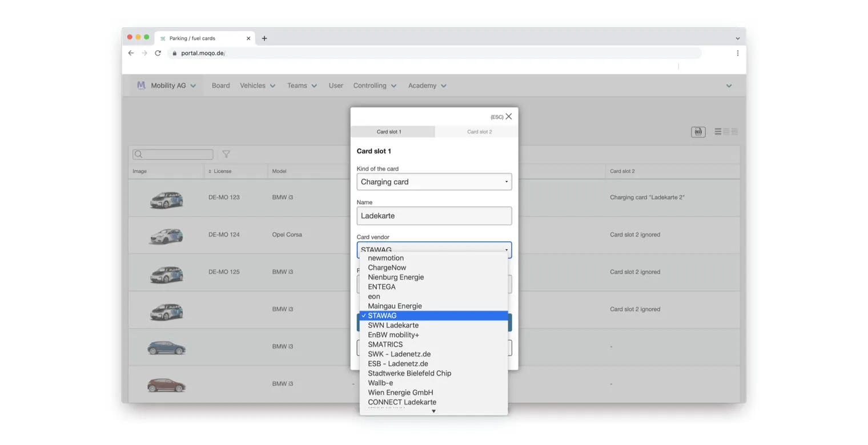Choose Stadtwerke Bielefeld Chip option

tap(433, 373)
